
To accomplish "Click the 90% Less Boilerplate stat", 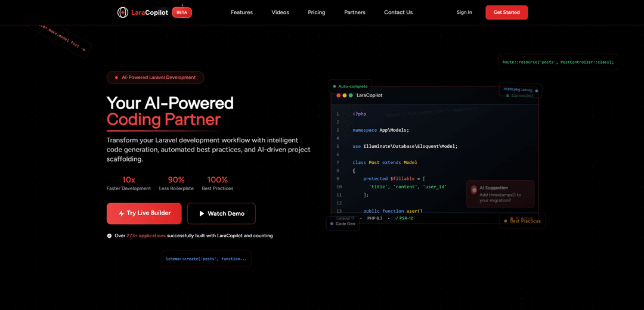I will coord(176,184).
